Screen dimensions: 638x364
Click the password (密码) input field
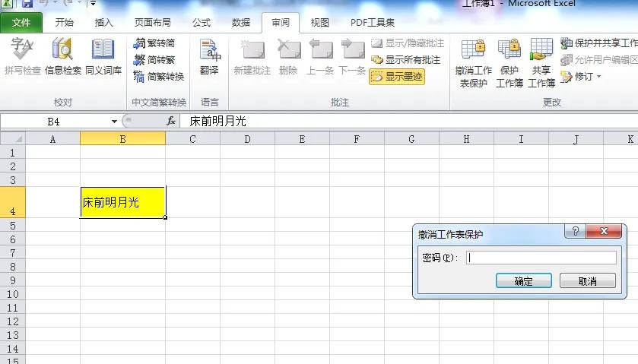click(541, 258)
